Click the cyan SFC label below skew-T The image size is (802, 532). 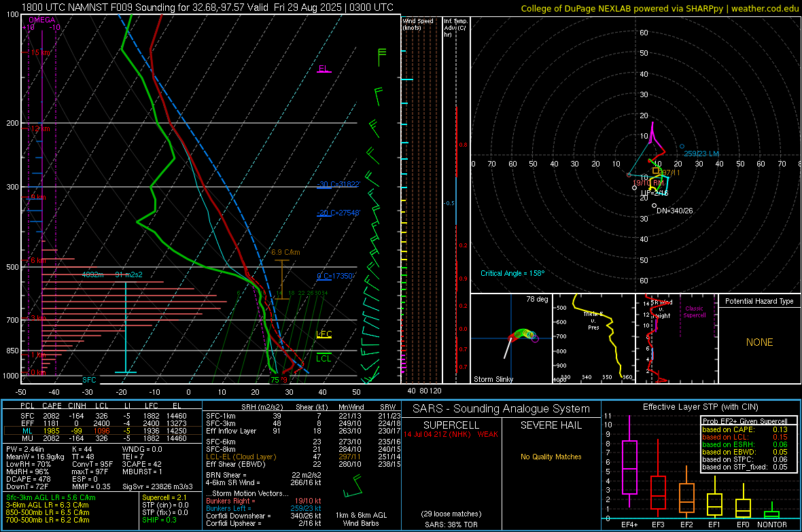click(89, 380)
